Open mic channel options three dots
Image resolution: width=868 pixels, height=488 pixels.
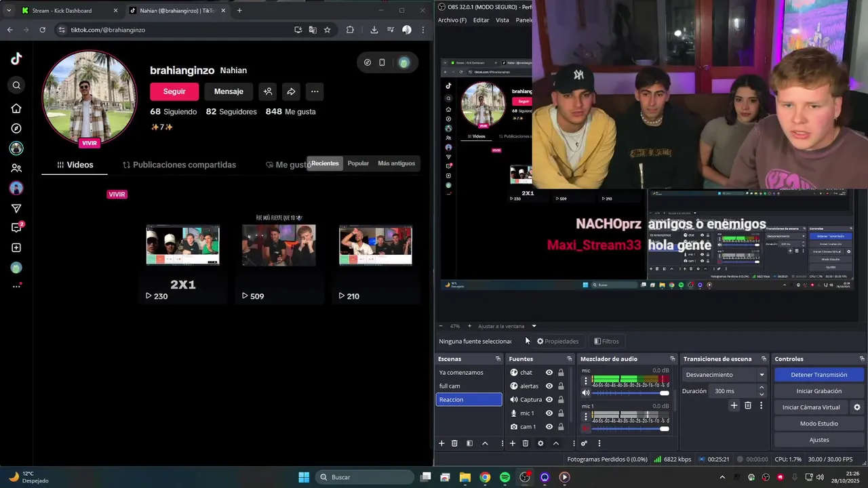(x=586, y=381)
